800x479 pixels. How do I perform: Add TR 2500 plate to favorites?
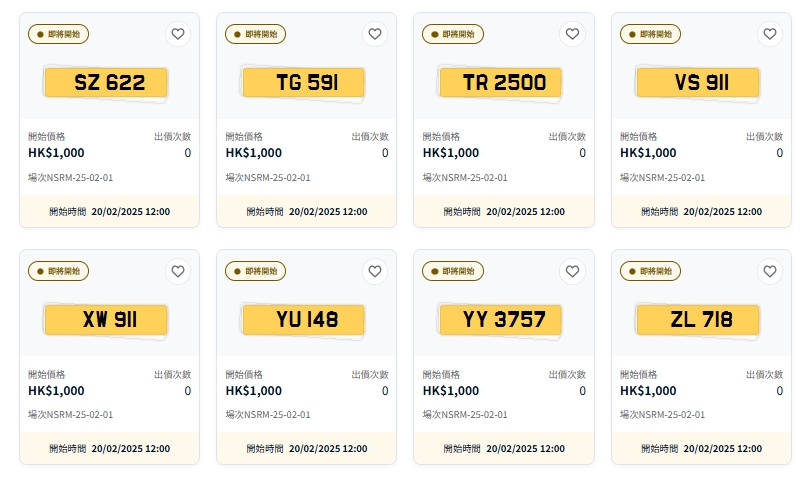click(x=572, y=34)
